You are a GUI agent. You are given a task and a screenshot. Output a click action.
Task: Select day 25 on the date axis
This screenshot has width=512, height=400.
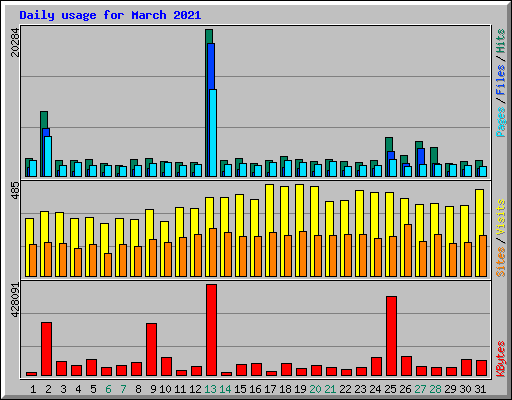(x=390, y=389)
